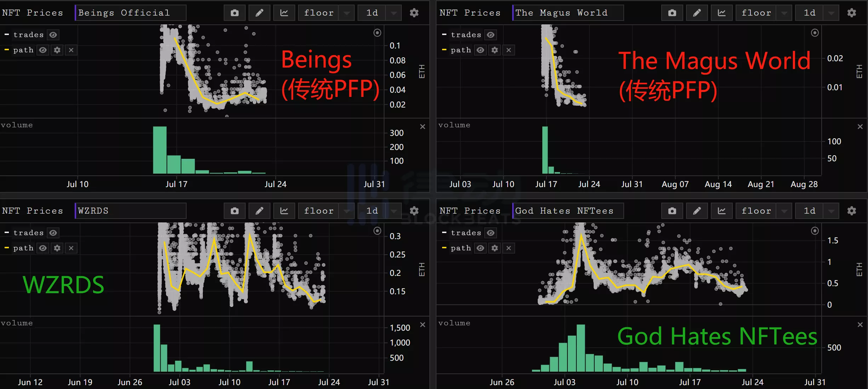Click the circular target icon on The Magus World chart
868x389 pixels.
pos(815,33)
